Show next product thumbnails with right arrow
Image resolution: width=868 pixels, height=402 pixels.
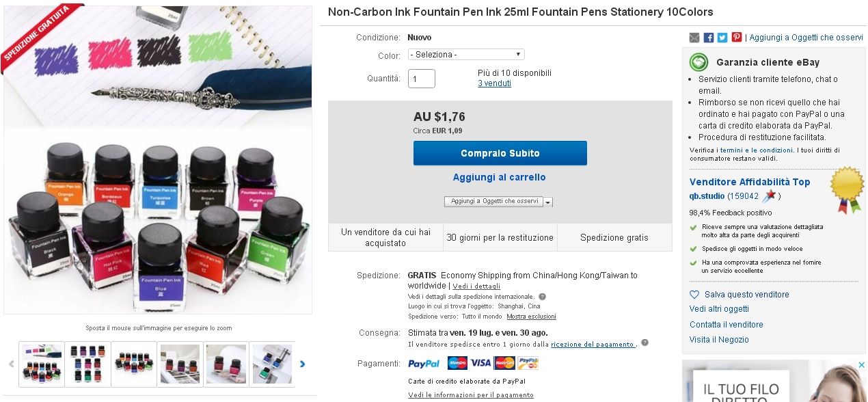tap(302, 364)
